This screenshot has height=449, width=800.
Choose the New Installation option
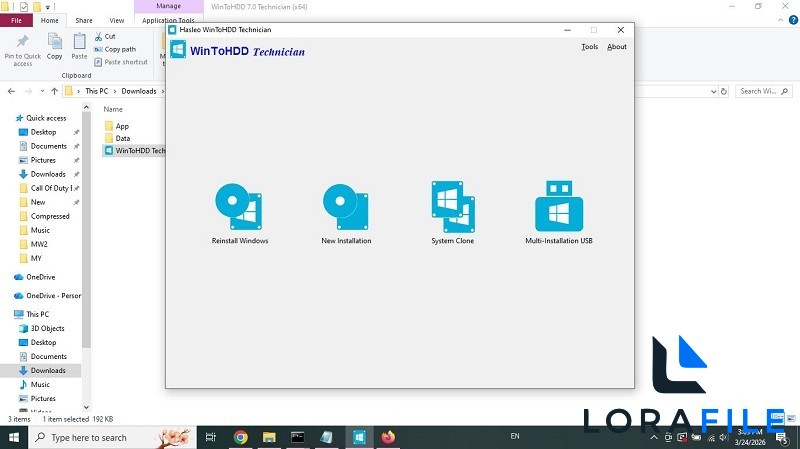click(x=346, y=213)
